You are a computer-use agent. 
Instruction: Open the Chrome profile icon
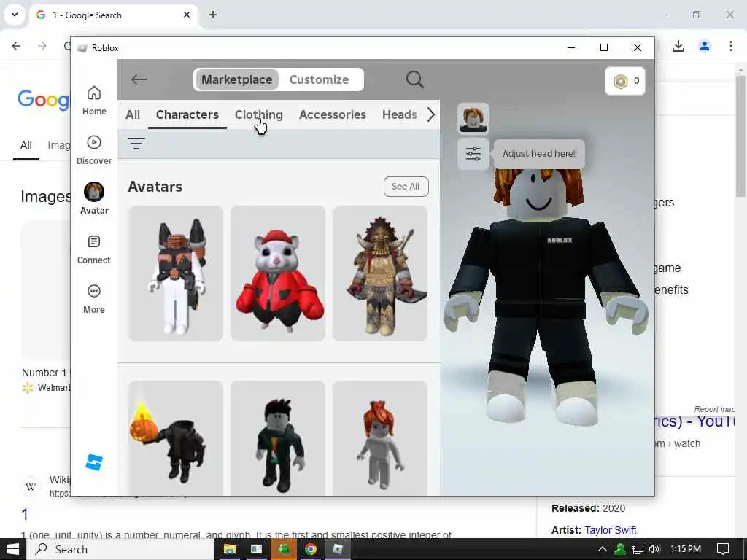pyautogui.click(x=705, y=46)
